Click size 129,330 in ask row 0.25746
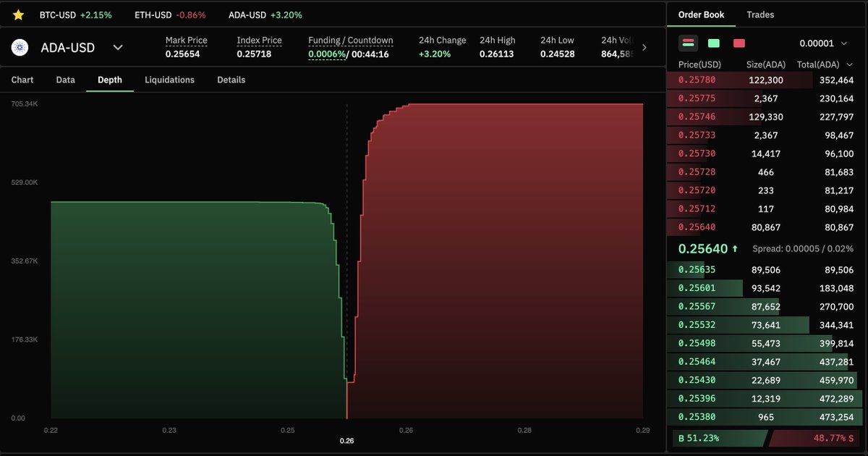This screenshot has height=456, width=868. click(766, 117)
